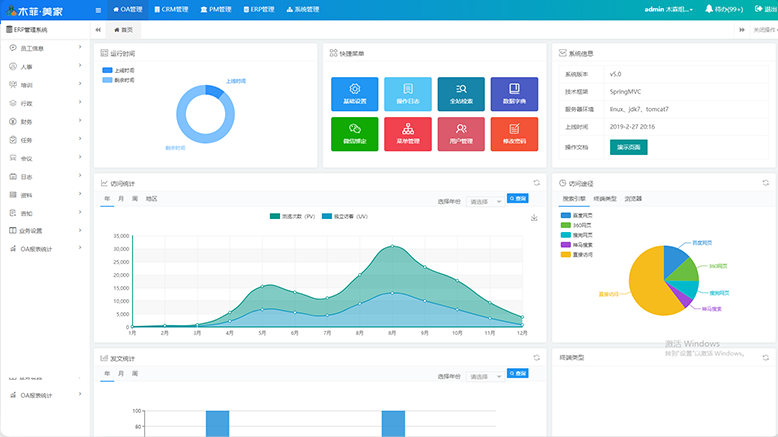
Task: Open the 用户管理 tile
Action: (x=461, y=134)
